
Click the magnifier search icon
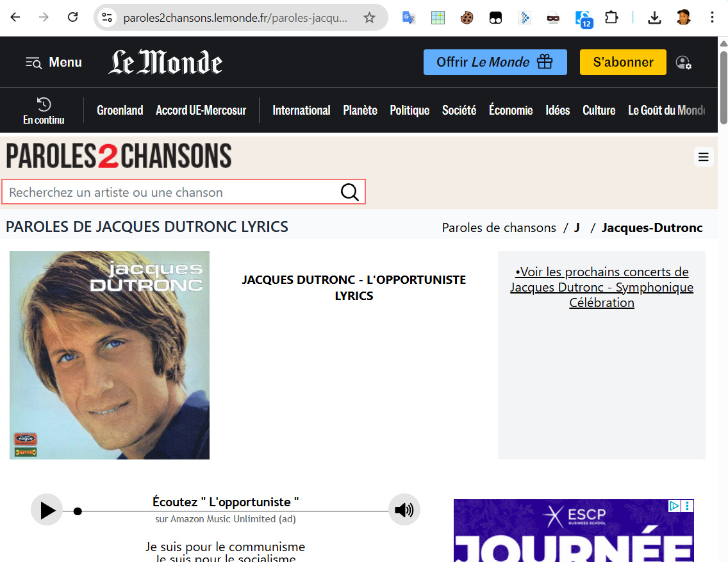(350, 192)
